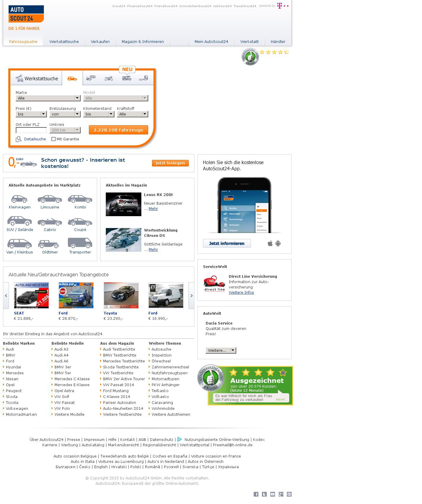
Task: Click the Apple app store icon
Action: click(x=270, y=243)
